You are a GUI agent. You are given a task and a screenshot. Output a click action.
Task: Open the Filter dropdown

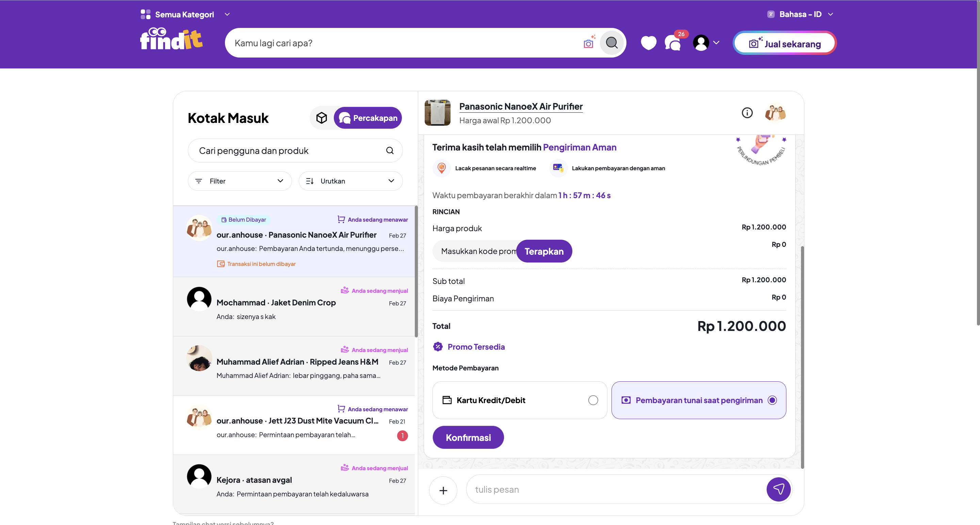[x=240, y=181]
